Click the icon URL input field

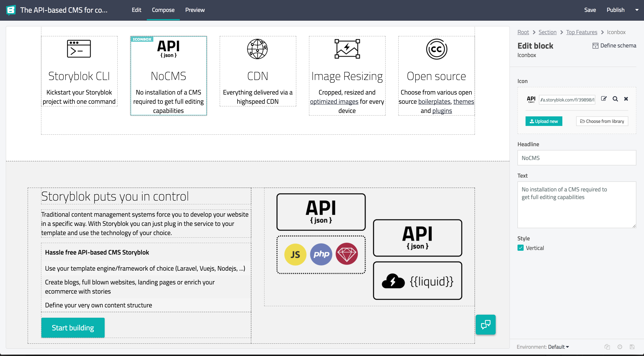tap(567, 100)
